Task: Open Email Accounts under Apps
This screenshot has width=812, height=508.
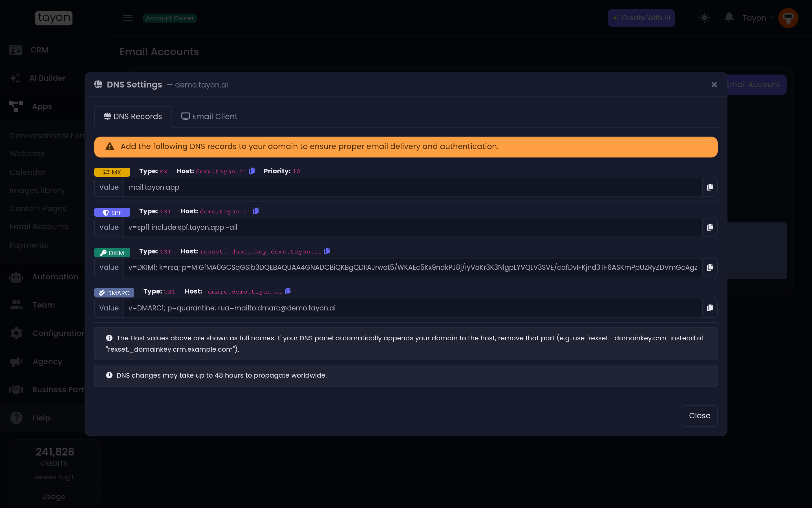Action: (x=39, y=226)
